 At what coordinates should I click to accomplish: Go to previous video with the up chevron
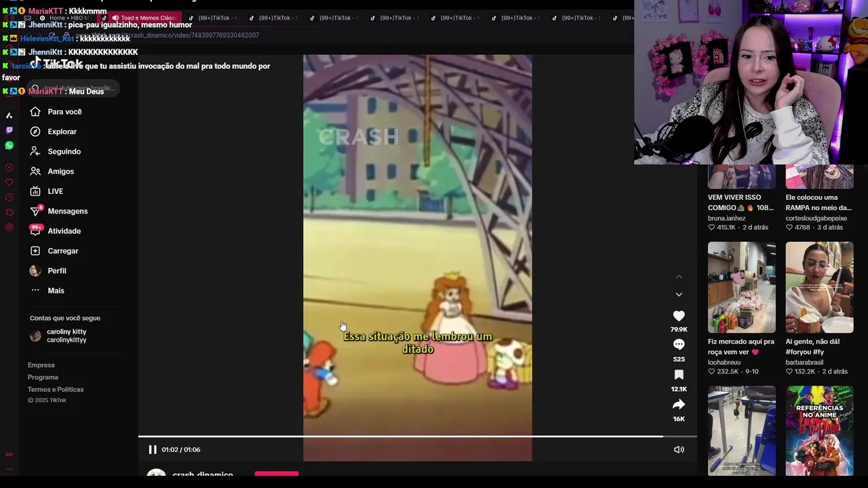click(x=679, y=277)
